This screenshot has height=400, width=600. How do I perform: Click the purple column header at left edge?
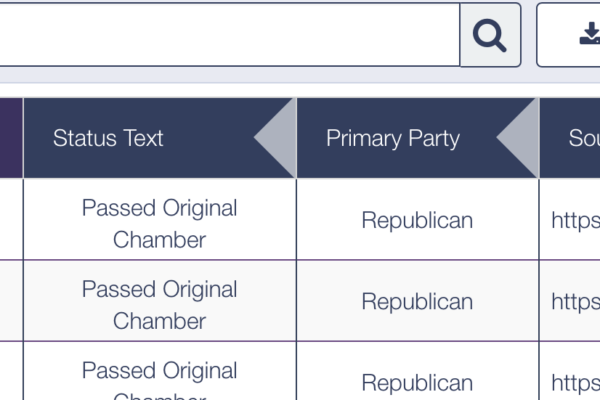click(11, 138)
